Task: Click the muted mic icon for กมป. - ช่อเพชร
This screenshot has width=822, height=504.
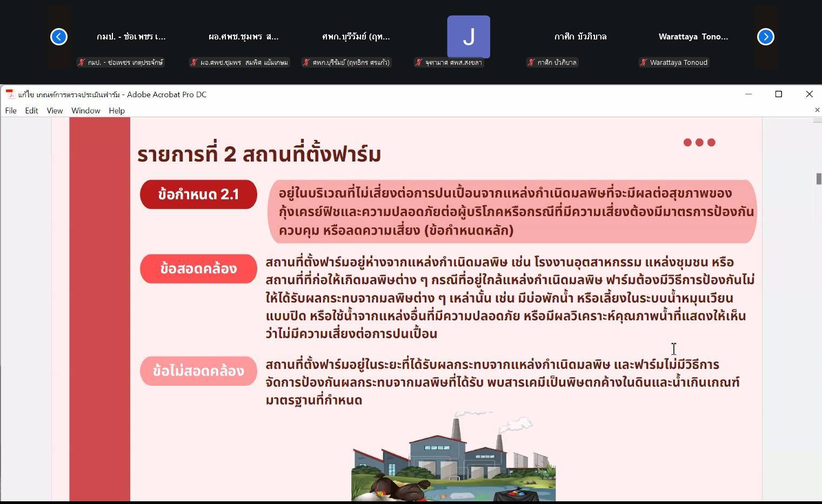Action: [81, 63]
